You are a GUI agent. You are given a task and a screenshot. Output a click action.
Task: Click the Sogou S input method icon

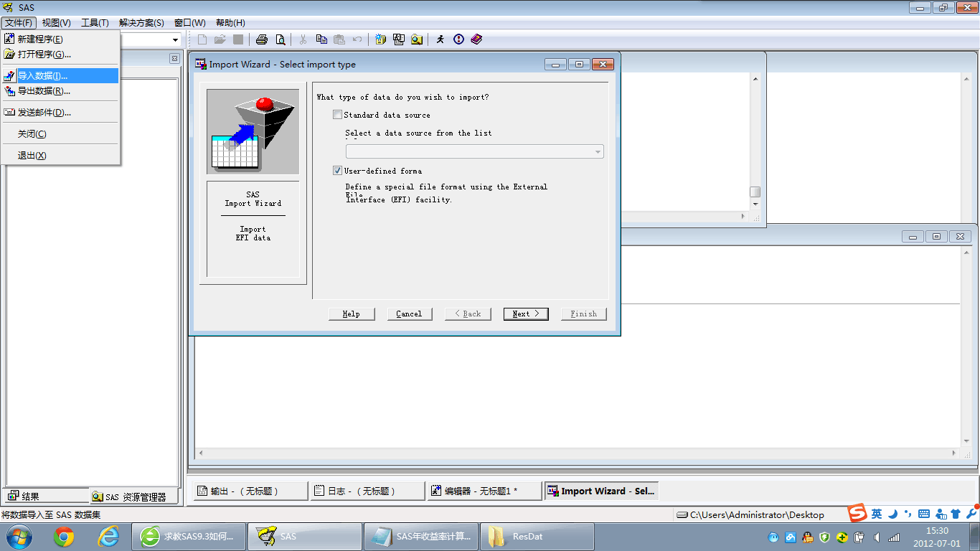[x=858, y=514]
